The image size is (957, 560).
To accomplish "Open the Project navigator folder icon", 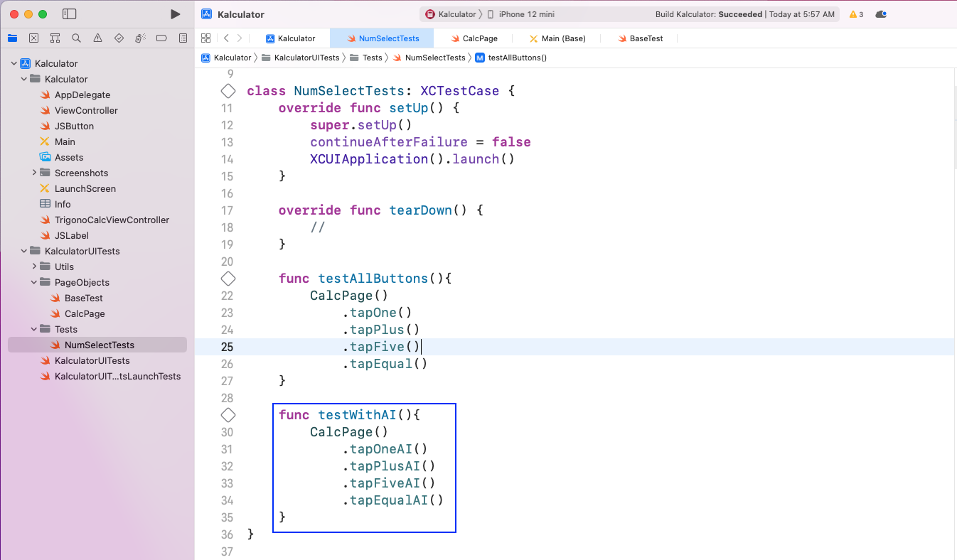I will pos(12,38).
